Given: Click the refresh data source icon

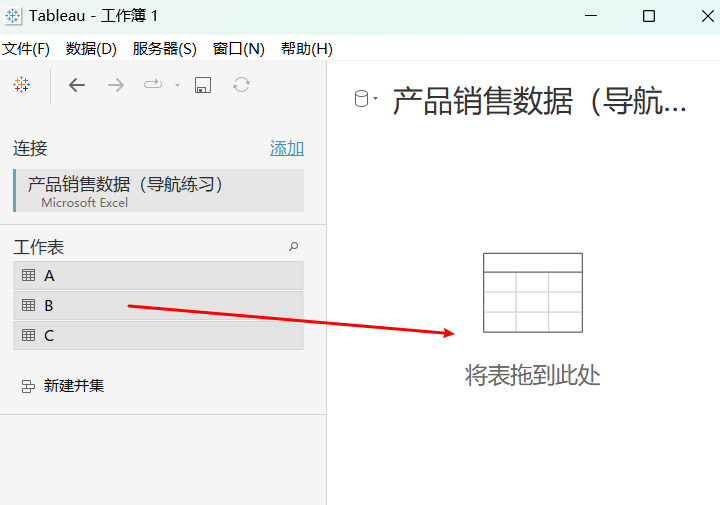Looking at the screenshot, I should (x=241, y=85).
